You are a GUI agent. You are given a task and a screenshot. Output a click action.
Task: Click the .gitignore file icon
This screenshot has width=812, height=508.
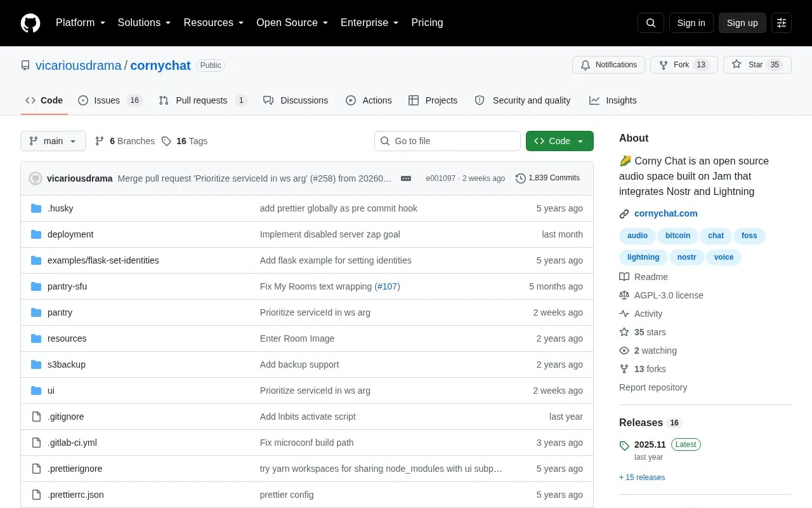36,417
